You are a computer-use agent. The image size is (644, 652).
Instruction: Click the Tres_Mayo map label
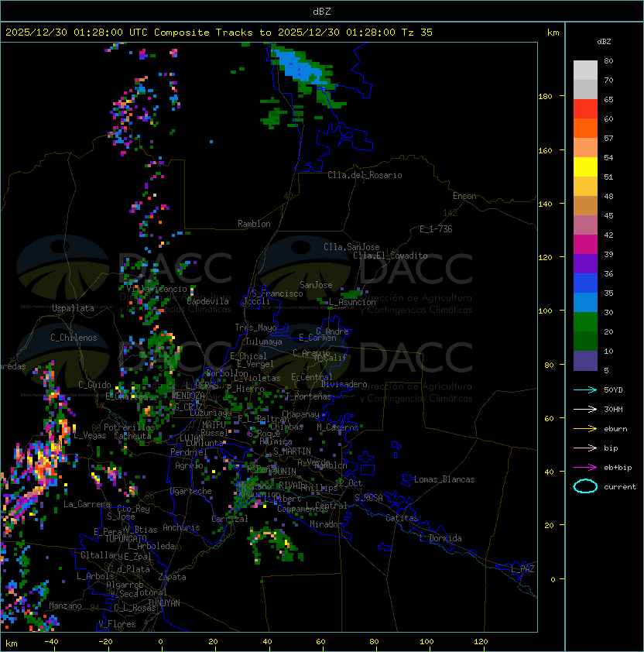(x=255, y=328)
